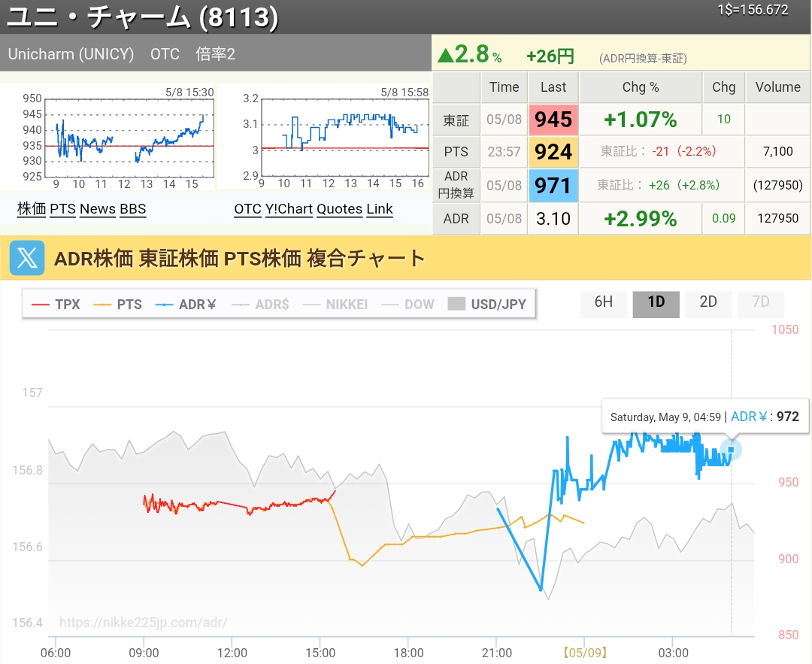
Task: Open the Quotes link
Action: pyautogui.click(x=339, y=209)
